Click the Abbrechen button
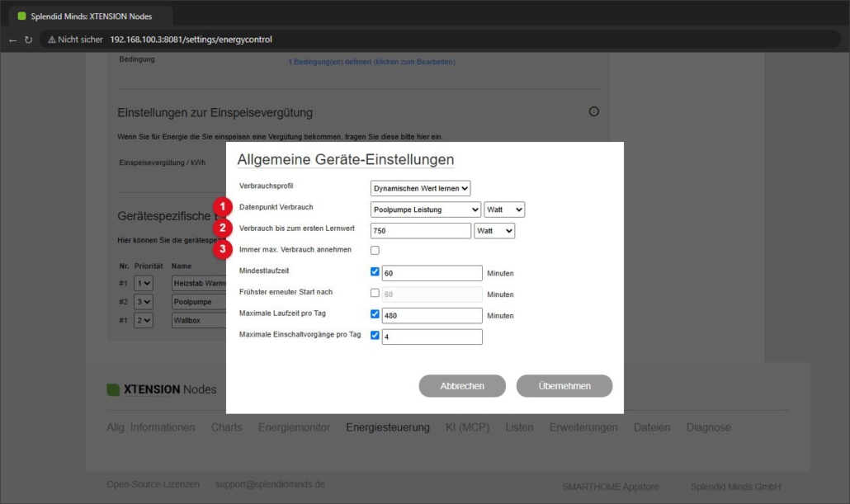This screenshot has height=504, width=850. pyautogui.click(x=462, y=386)
